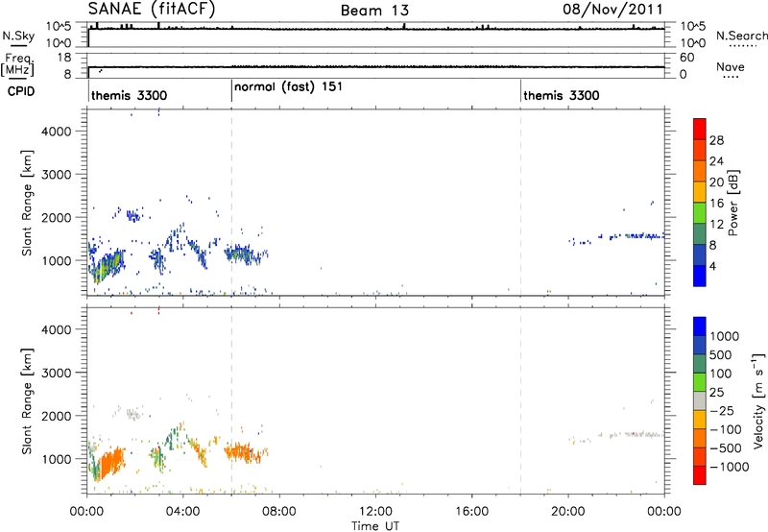Click the N.Search legend label
This screenshot has width=768, height=532.
tap(741, 36)
